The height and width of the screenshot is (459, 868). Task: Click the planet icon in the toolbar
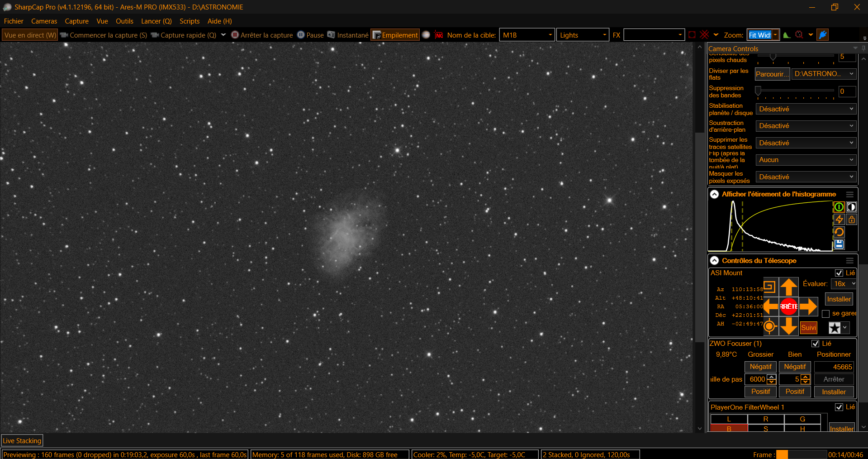click(426, 35)
